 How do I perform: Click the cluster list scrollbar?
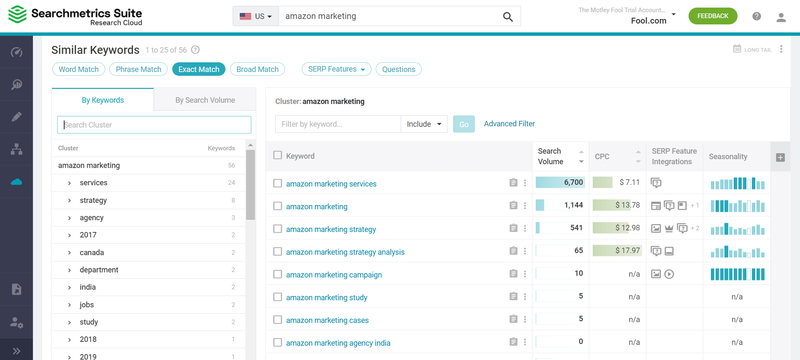click(251, 185)
